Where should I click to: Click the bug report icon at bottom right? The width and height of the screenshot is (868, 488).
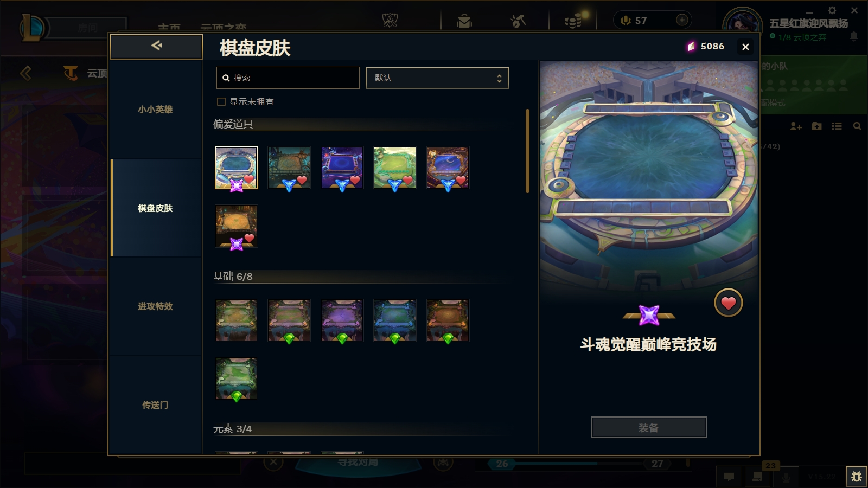pyautogui.click(x=857, y=477)
